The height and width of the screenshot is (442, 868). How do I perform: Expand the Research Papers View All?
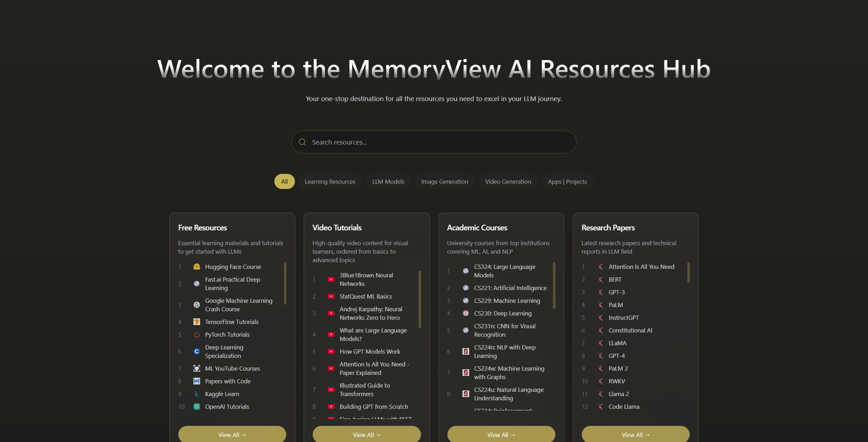point(635,434)
